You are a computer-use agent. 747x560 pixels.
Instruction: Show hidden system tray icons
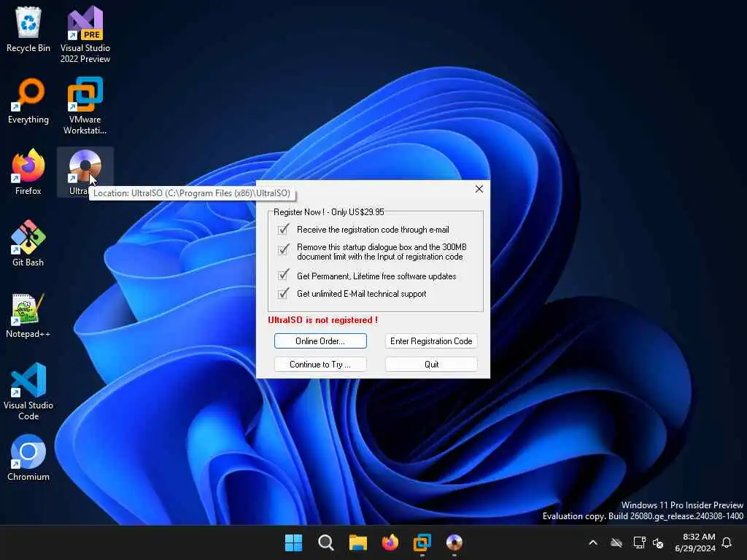coord(593,542)
